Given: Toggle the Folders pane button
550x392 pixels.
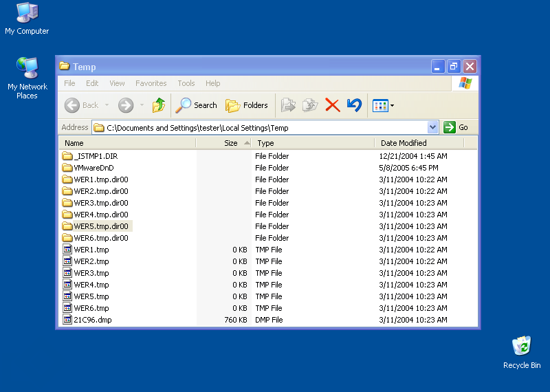Looking at the screenshot, I should click(x=247, y=105).
